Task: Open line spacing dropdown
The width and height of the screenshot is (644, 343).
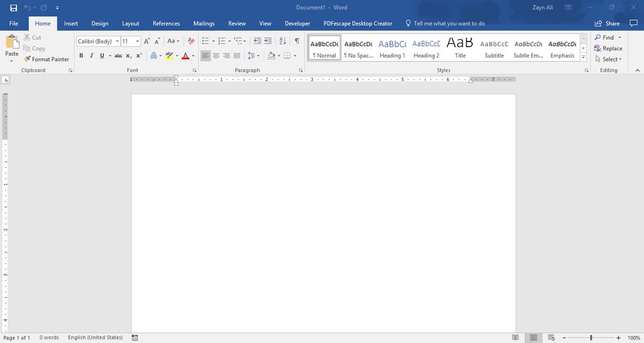Action: (x=253, y=55)
